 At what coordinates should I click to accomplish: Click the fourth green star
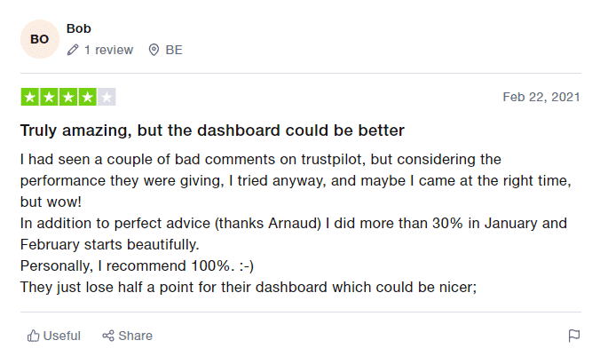tap(87, 97)
